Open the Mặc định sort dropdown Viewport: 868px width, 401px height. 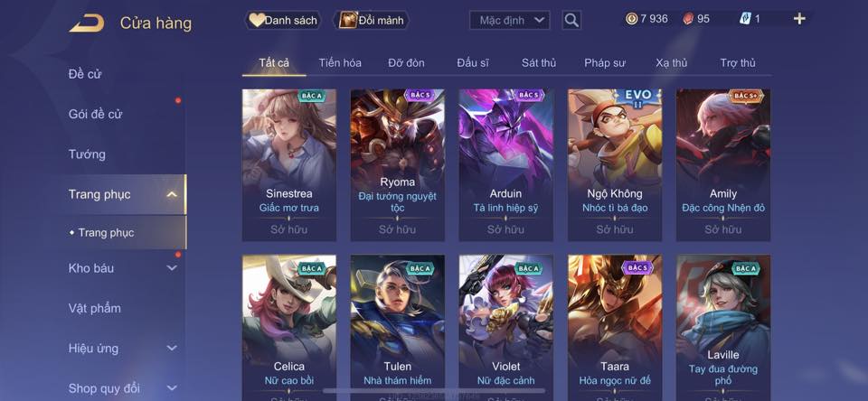510,21
